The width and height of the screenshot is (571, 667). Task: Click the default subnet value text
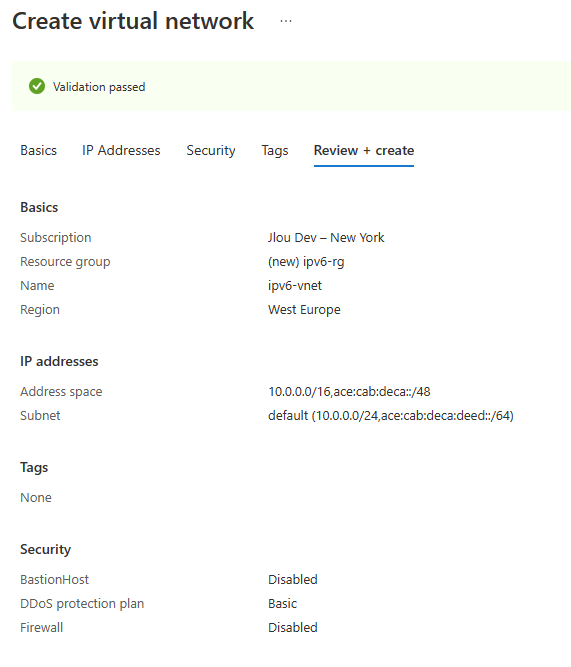[391, 416]
